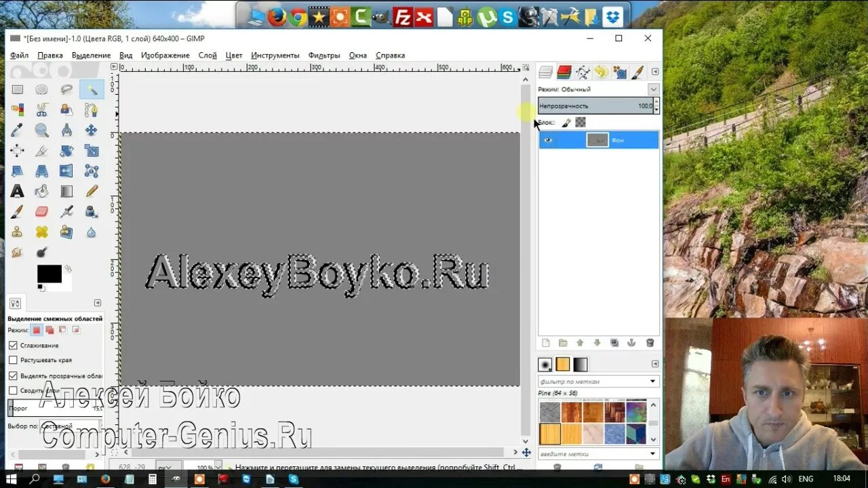Click the Непрозрачность opacity slider
Screen dimensions: 868x488
595,106
